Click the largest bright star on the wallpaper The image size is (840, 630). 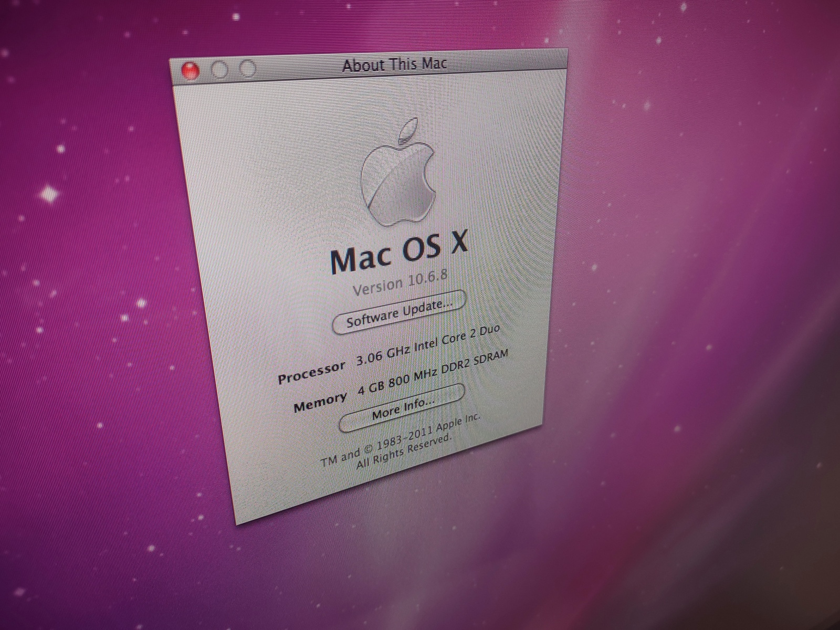click(50, 194)
